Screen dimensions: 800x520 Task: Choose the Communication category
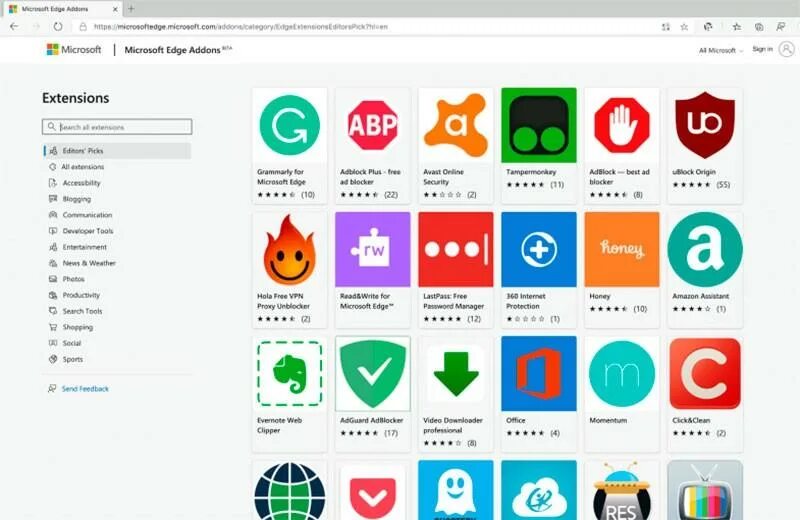pos(87,215)
